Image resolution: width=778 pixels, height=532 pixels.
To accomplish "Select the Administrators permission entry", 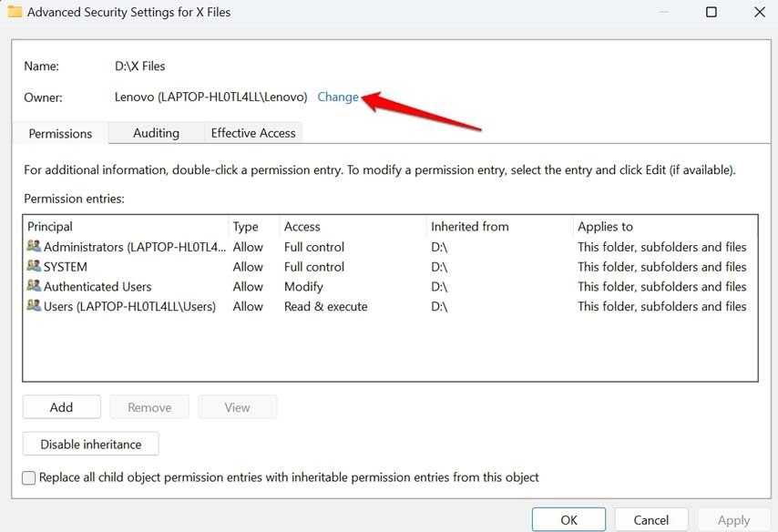I will (390, 247).
